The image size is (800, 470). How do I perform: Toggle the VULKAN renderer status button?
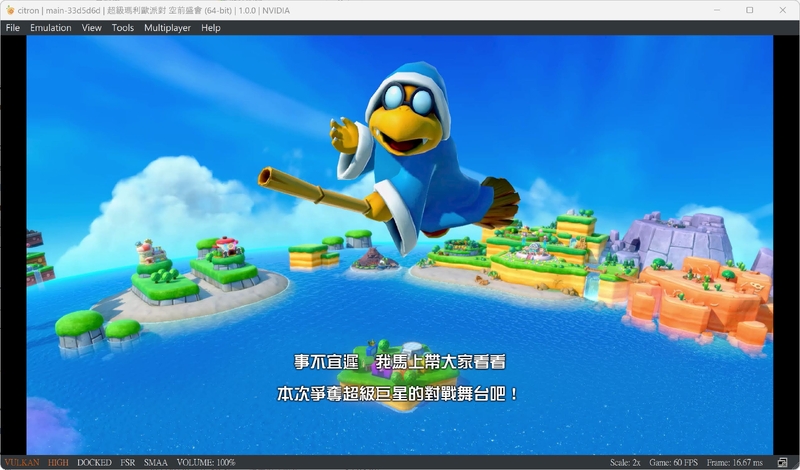pos(22,462)
